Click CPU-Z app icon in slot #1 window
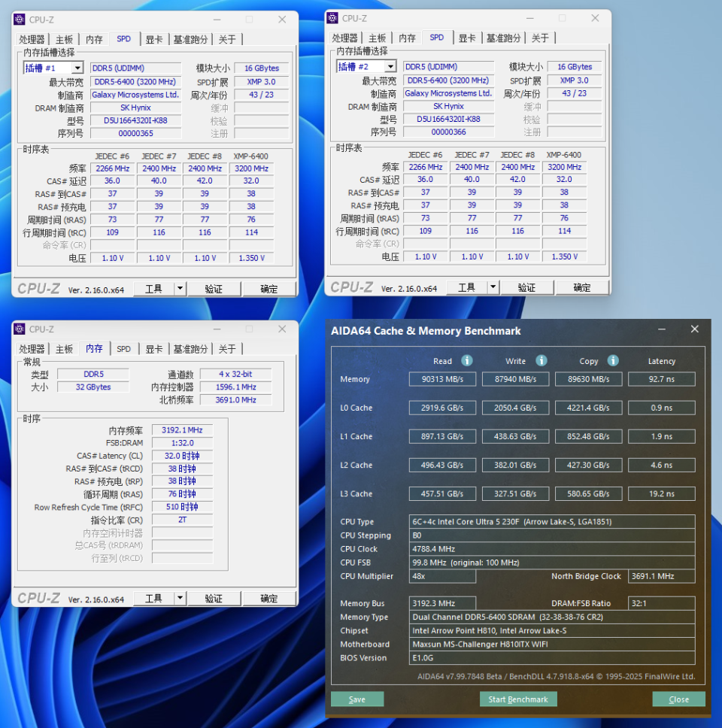This screenshot has height=728, width=722. pyautogui.click(x=20, y=20)
